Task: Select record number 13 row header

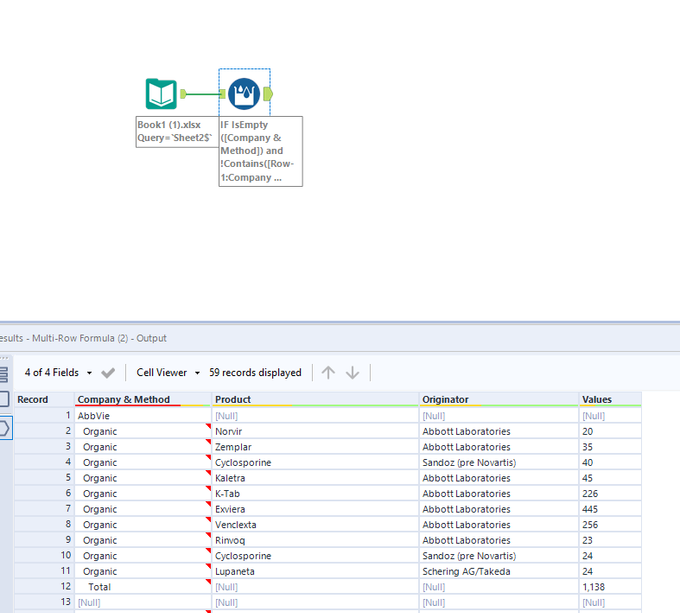Action: [x=44, y=602]
